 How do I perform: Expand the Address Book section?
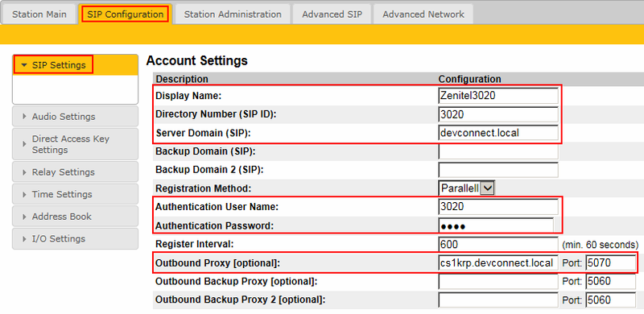click(75, 217)
